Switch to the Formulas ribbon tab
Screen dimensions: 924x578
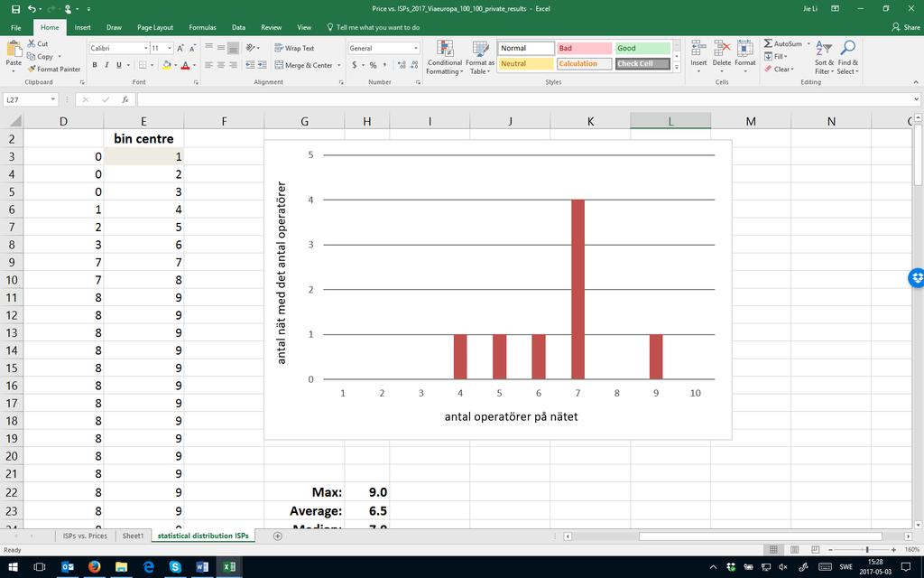pos(202,28)
